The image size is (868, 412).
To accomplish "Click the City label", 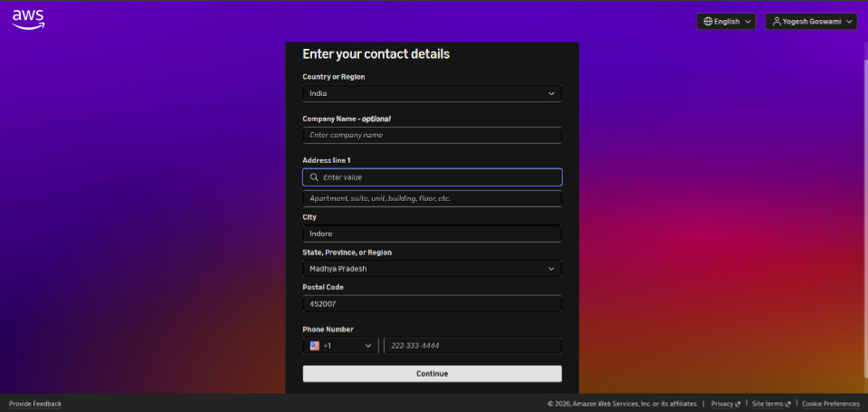I will pos(310,217).
